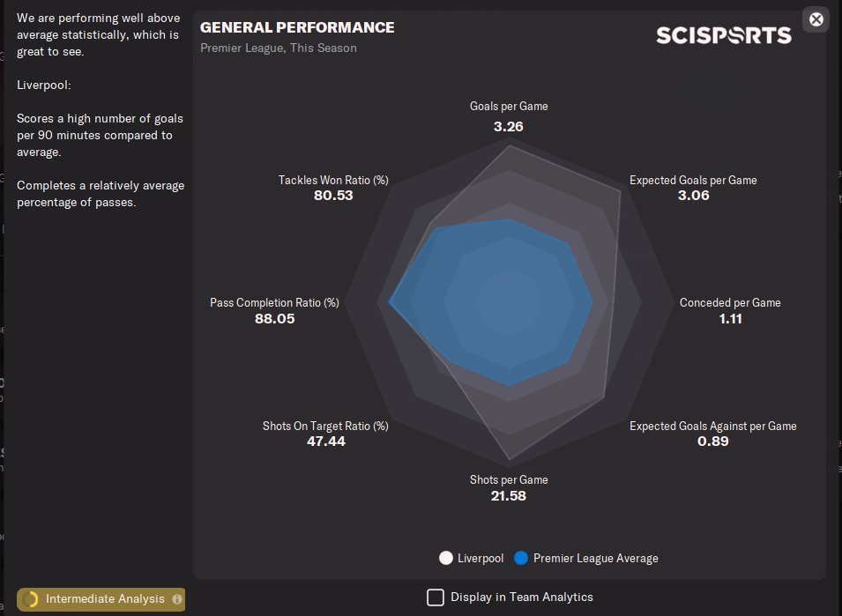Click the Tackles Won Ratio label
Image resolution: width=842 pixels, height=616 pixels.
click(333, 180)
